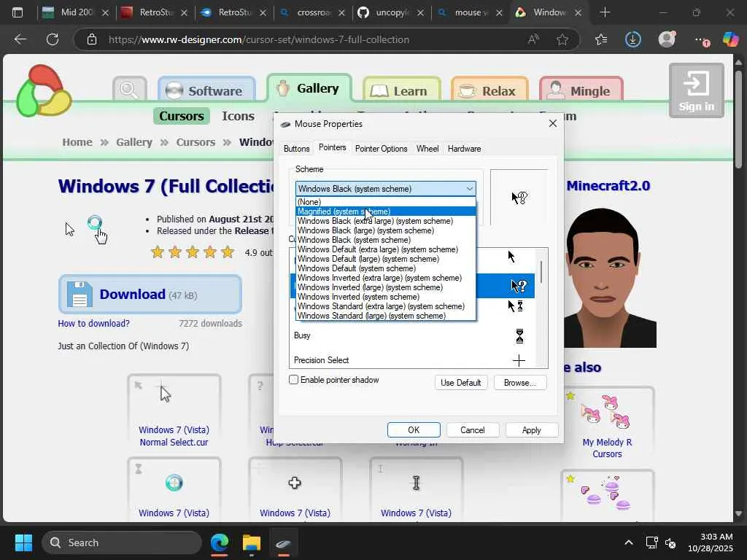Add page to favorites star icon
Image resolution: width=747 pixels, height=560 pixels.
(x=562, y=39)
